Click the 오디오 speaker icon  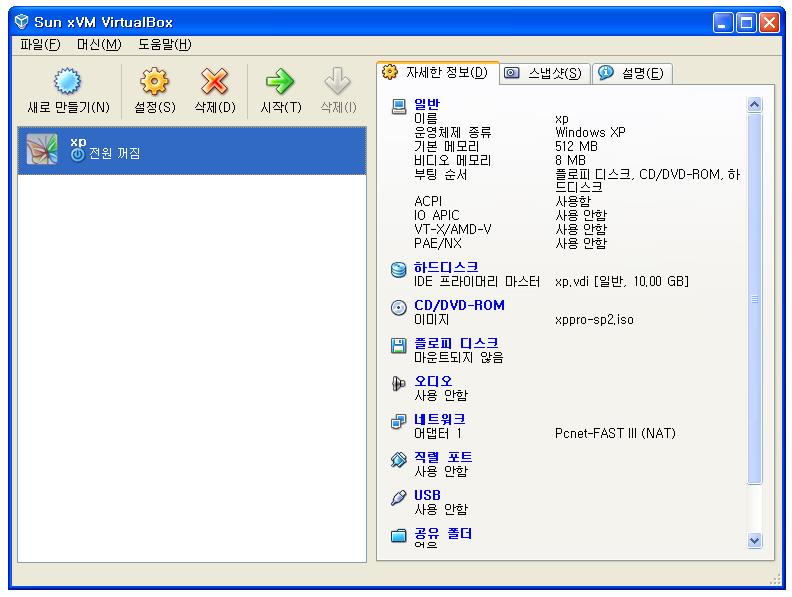pos(399,384)
